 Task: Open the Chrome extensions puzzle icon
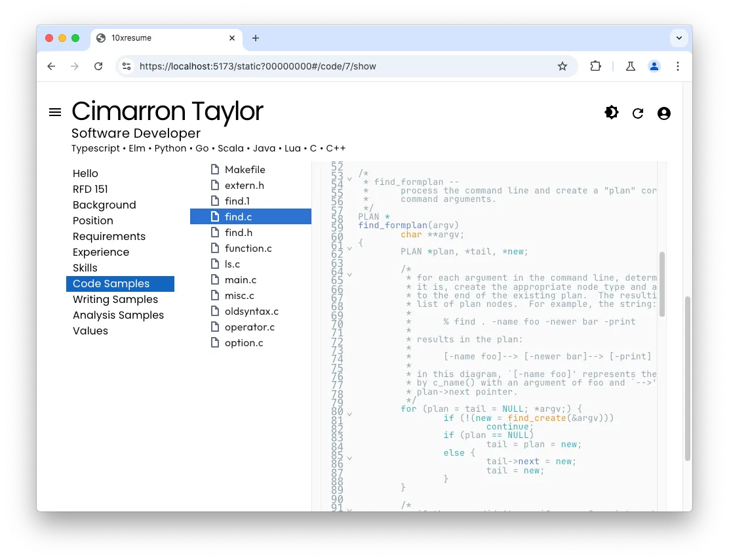595,66
